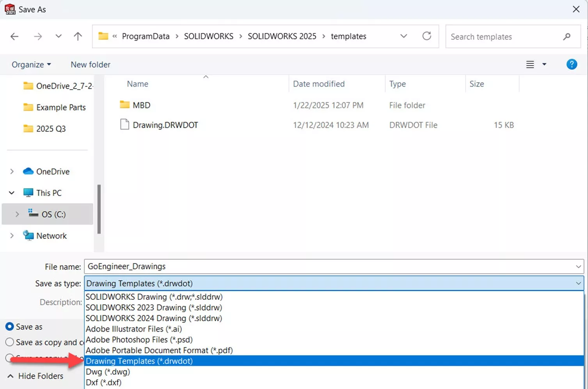Create a New folder
The width and height of the screenshot is (588, 389).
point(90,64)
